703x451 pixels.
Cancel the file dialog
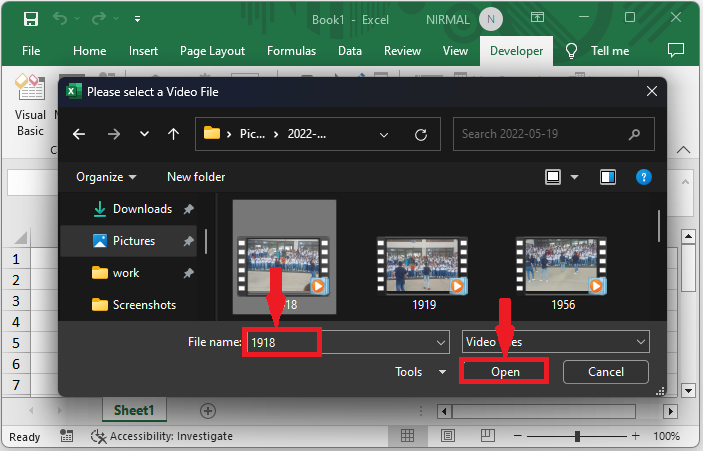pyautogui.click(x=606, y=372)
